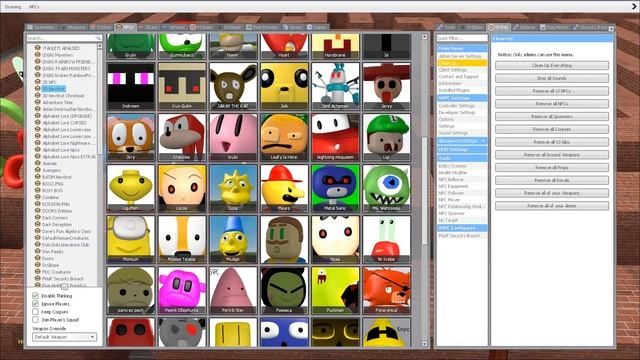Click the NPC grid scroll down arrow
This screenshot has height=360, width=640.
tap(424, 344)
